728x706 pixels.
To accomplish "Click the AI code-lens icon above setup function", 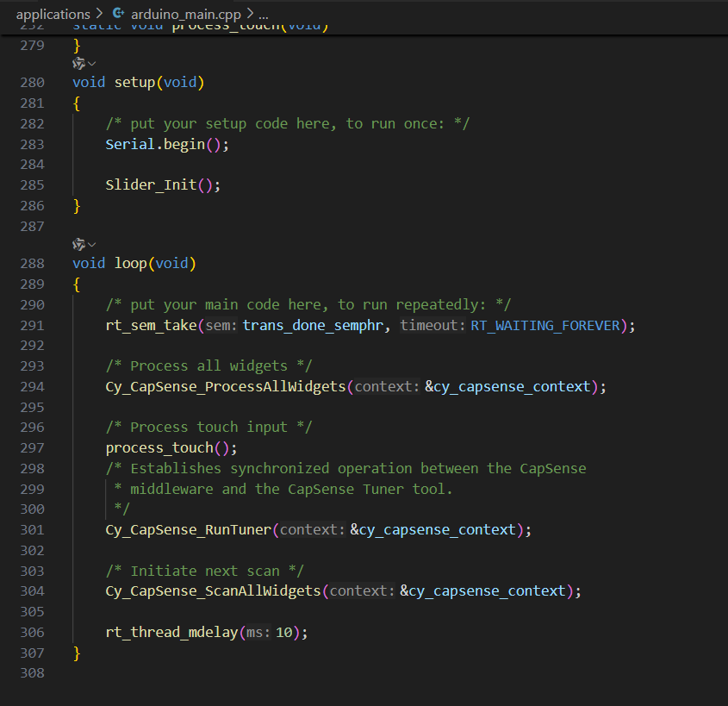I will (78, 63).
